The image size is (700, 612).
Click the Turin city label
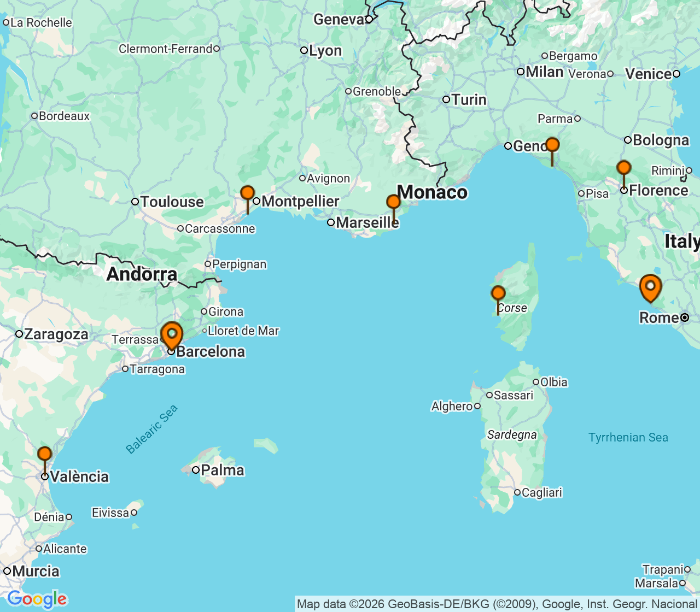[x=469, y=99]
